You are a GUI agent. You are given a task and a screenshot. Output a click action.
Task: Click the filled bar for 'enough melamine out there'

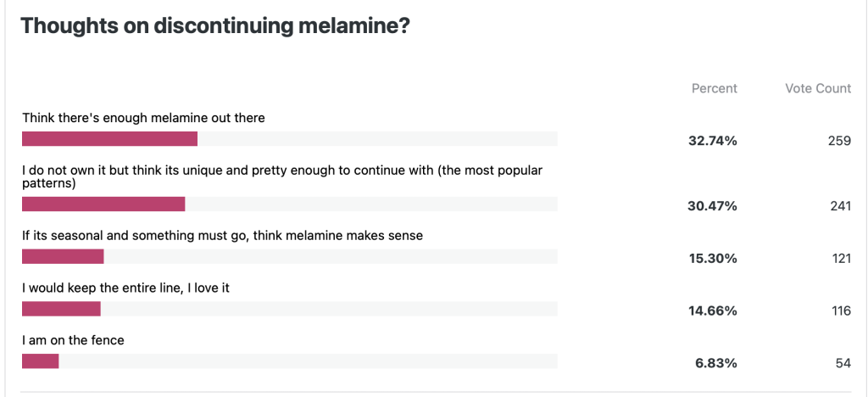(x=109, y=139)
